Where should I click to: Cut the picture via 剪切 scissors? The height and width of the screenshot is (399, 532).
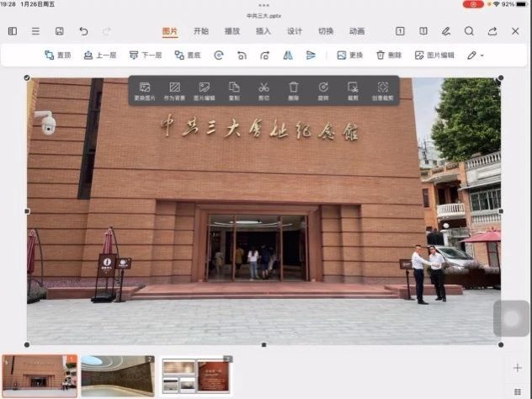tap(264, 91)
